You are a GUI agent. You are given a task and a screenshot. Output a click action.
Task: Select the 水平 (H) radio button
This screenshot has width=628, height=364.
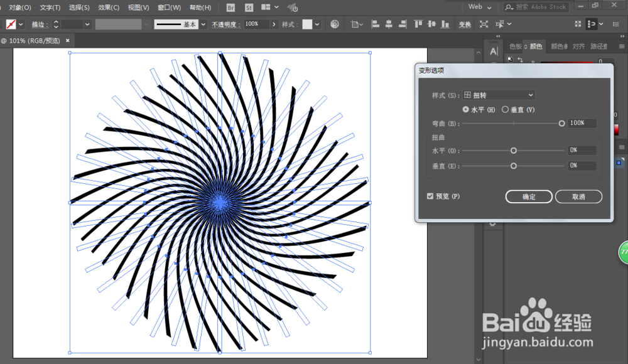(x=465, y=109)
